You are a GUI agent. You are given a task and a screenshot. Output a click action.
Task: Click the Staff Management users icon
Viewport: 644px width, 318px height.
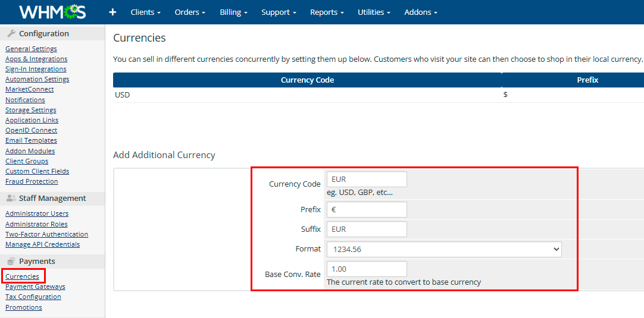11,199
